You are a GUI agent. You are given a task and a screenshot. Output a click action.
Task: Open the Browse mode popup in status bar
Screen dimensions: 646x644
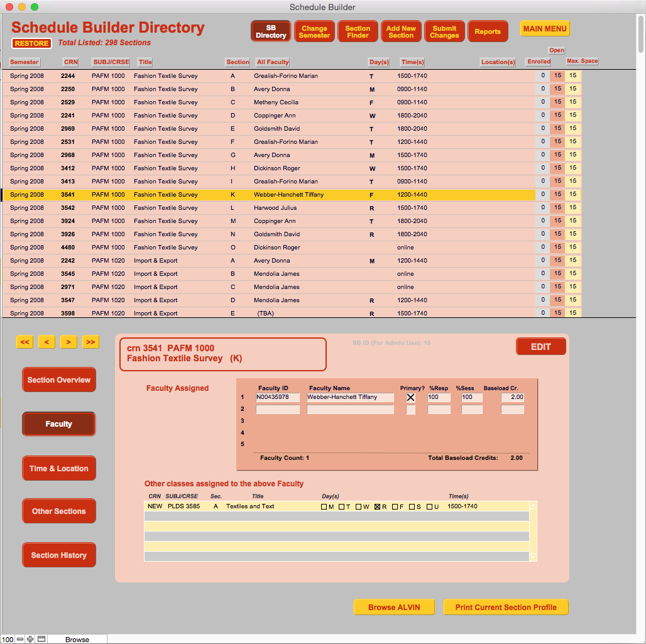click(77, 640)
